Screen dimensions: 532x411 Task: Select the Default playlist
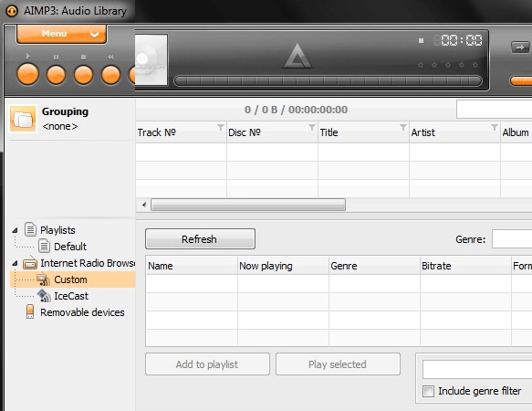pos(70,247)
